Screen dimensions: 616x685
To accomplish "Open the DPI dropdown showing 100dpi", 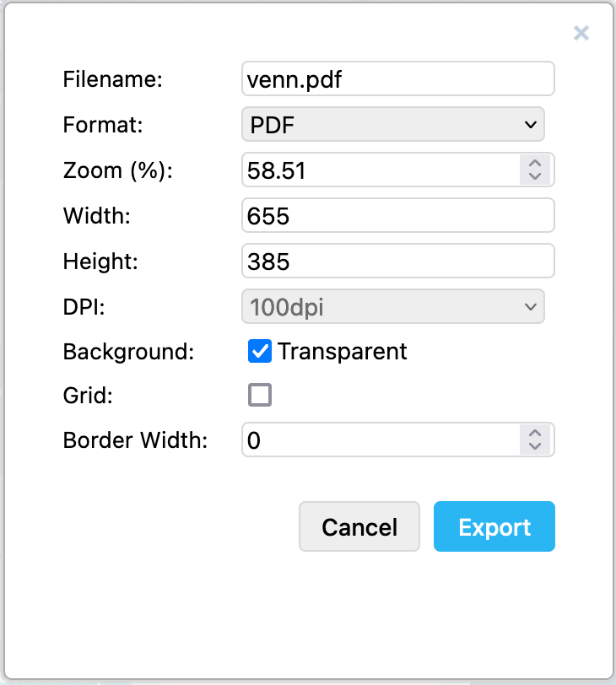I will [x=392, y=306].
